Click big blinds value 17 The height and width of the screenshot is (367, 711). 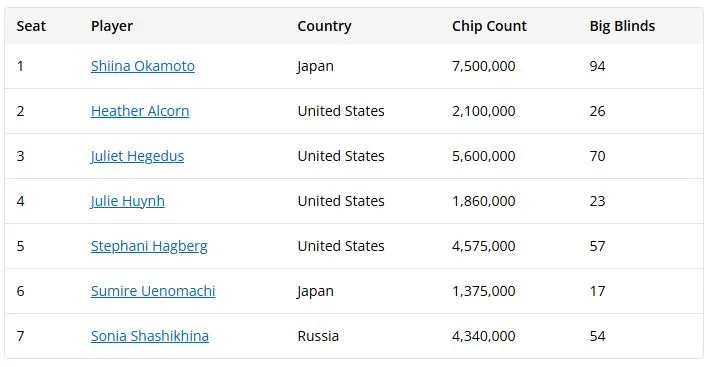(597, 291)
